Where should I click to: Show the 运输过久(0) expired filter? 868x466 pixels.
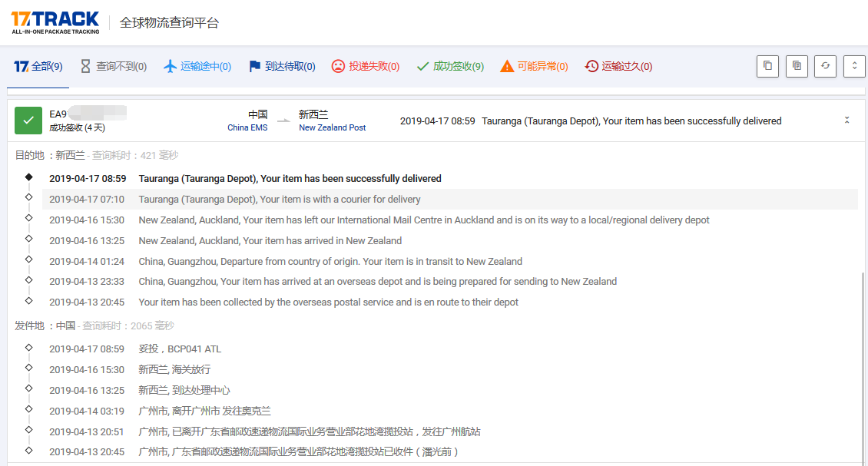(618, 67)
